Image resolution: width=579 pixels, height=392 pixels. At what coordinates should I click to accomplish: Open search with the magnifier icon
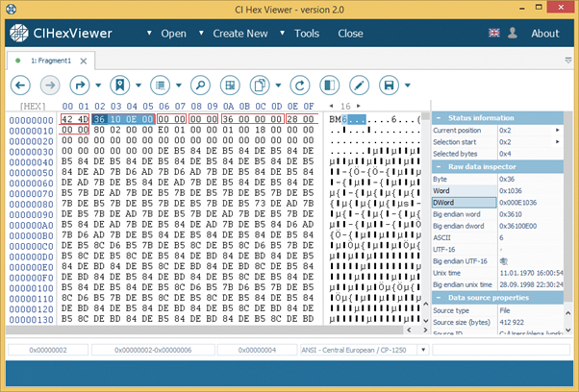[200, 85]
